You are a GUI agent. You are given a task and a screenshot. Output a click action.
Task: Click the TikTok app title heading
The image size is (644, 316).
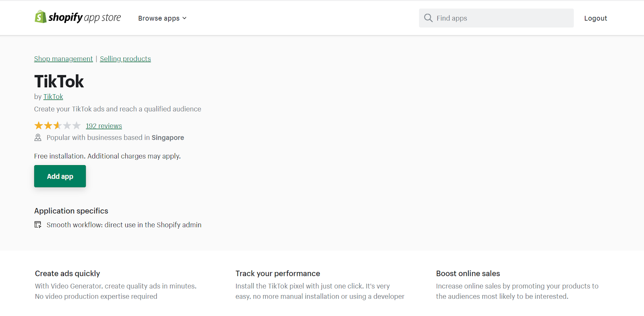pyautogui.click(x=59, y=81)
